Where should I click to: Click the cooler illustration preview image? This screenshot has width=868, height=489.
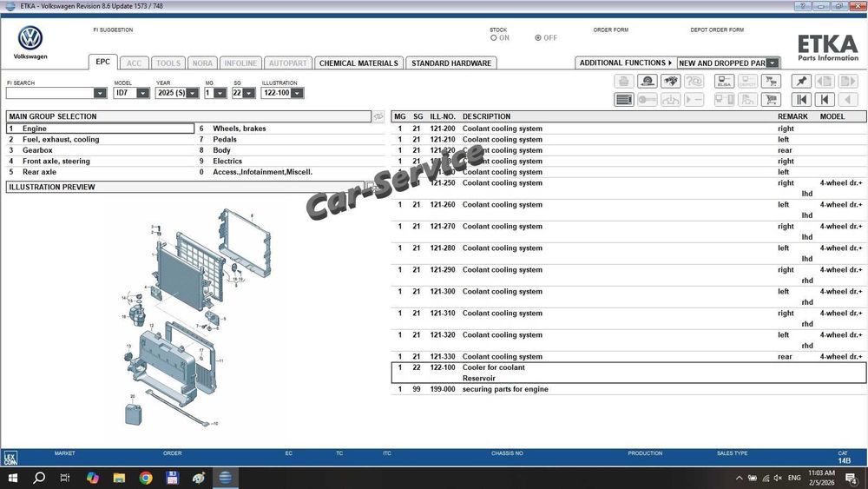pos(196,318)
